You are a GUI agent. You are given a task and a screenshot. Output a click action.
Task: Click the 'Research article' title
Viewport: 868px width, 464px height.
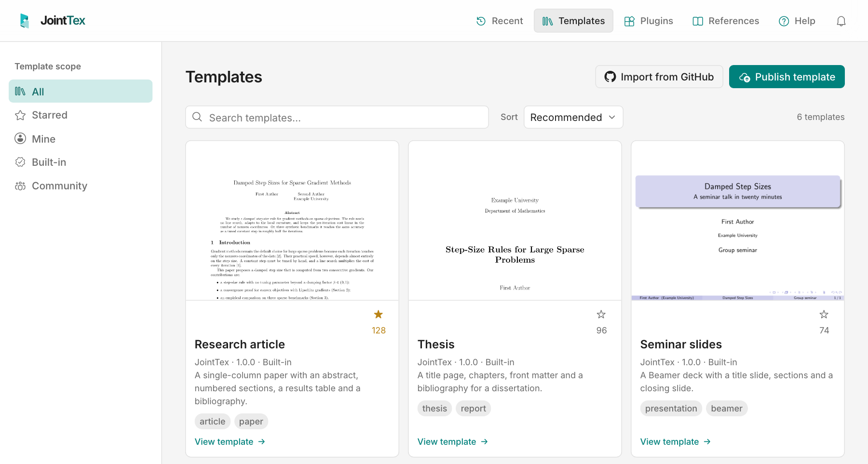tap(240, 345)
